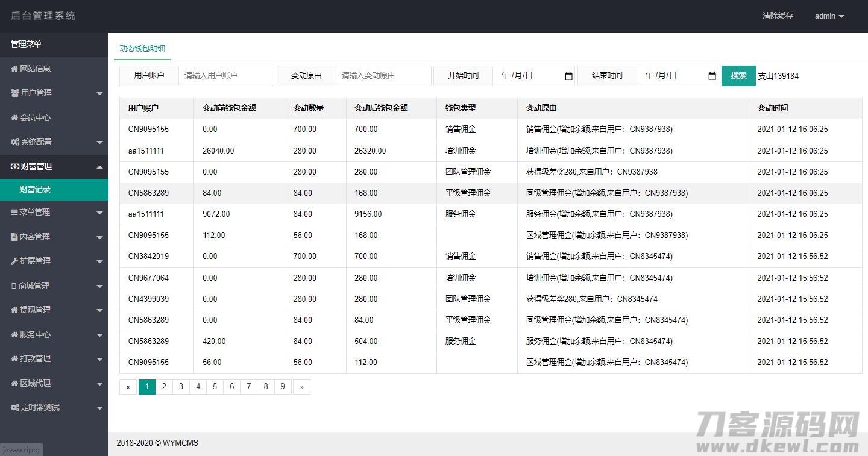The image size is (868, 456).
Task: Open 会员中心 via its sidebar icon
Action: (15, 117)
